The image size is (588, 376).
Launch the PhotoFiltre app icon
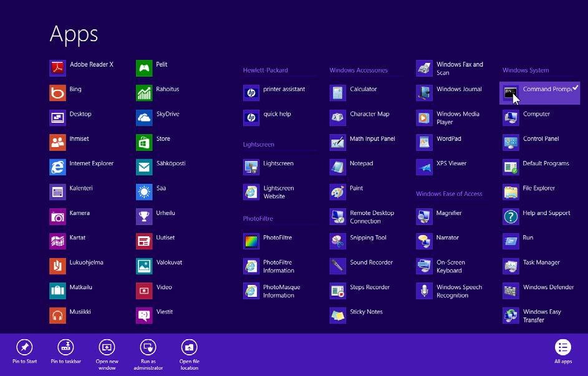pos(251,241)
